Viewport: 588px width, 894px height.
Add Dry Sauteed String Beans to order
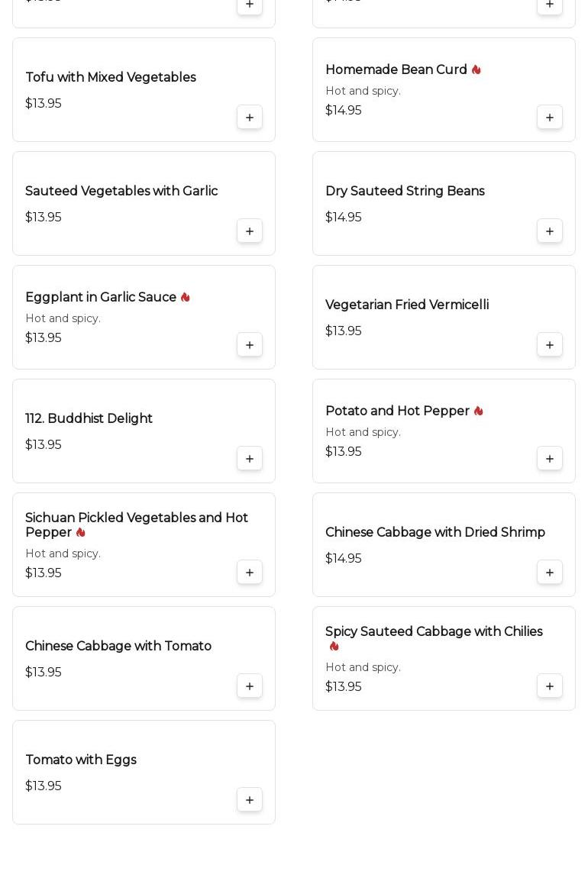(x=550, y=231)
